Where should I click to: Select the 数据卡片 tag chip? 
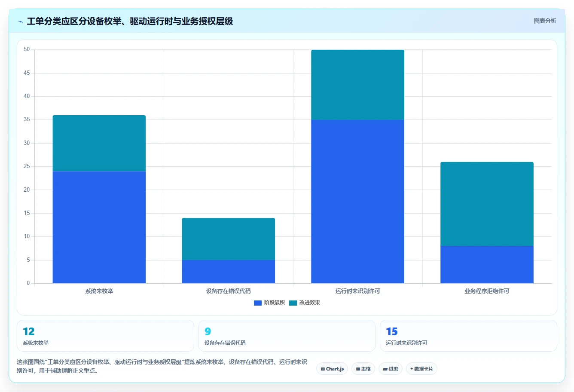(x=421, y=369)
